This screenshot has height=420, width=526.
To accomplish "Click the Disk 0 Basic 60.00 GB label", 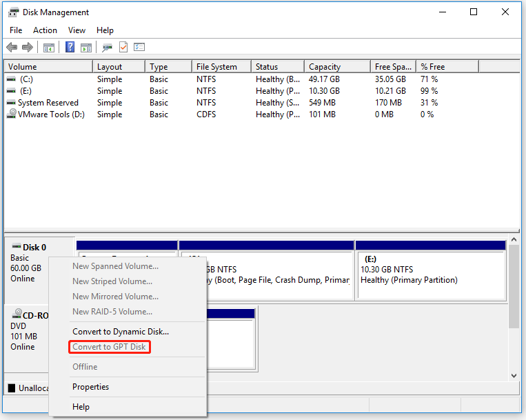I will tap(28, 263).
